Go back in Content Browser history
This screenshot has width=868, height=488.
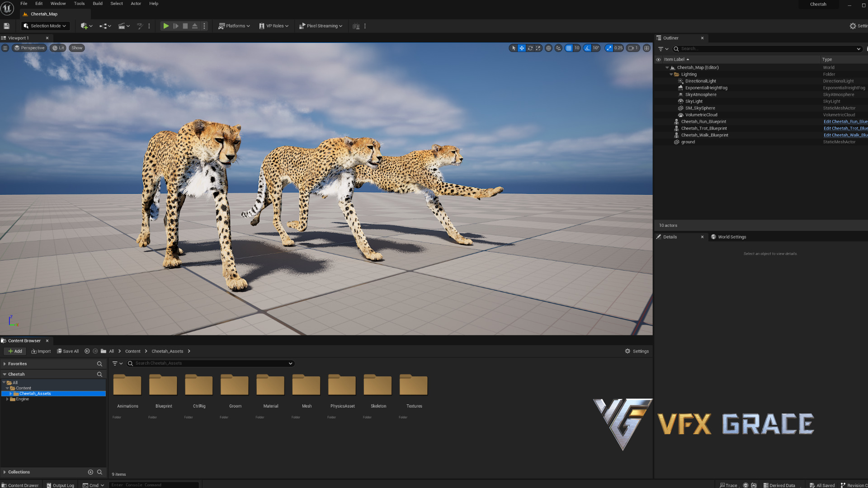pos(87,351)
